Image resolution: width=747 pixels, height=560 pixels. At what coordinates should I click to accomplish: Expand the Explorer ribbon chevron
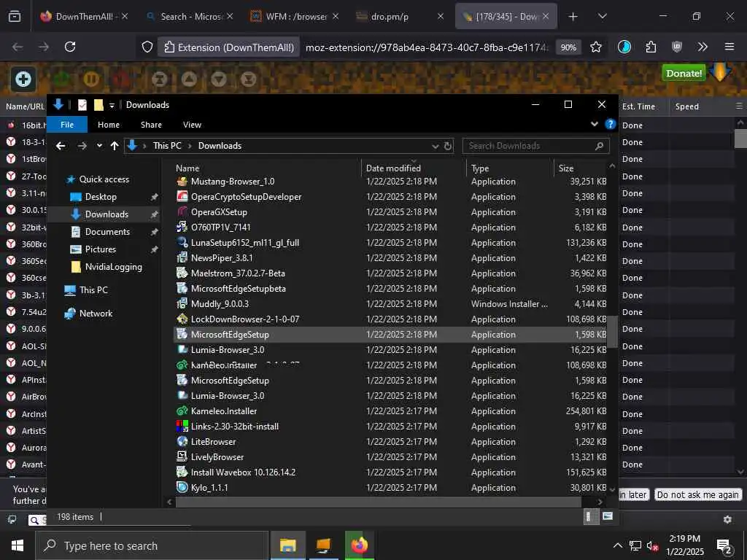(x=594, y=124)
